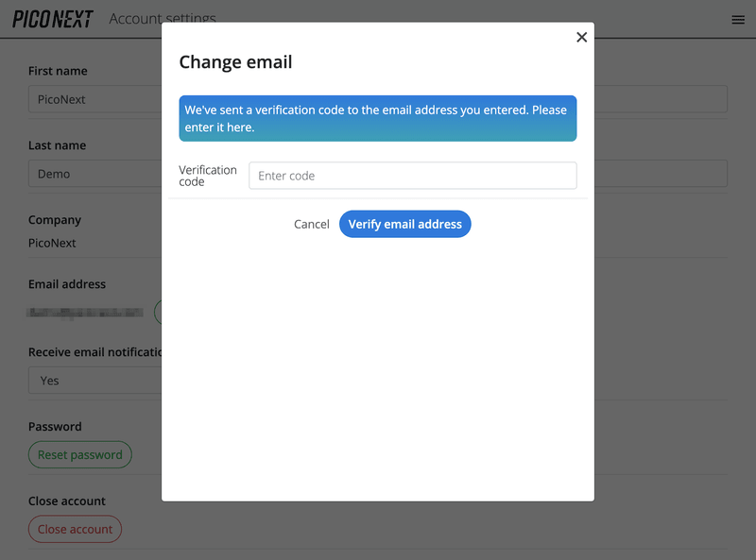Select the Last name field containing Demo
Image resolution: width=756 pixels, height=560 pixels.
94,174
